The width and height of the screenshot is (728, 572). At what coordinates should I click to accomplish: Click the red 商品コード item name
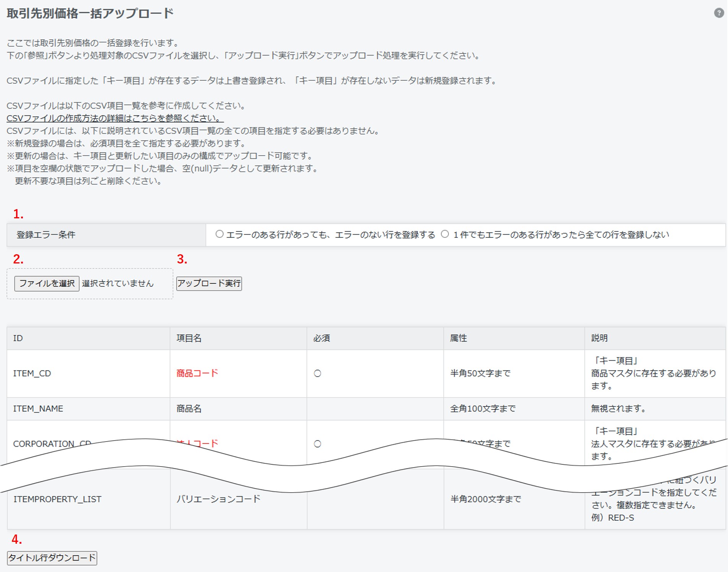pos(197,373)
